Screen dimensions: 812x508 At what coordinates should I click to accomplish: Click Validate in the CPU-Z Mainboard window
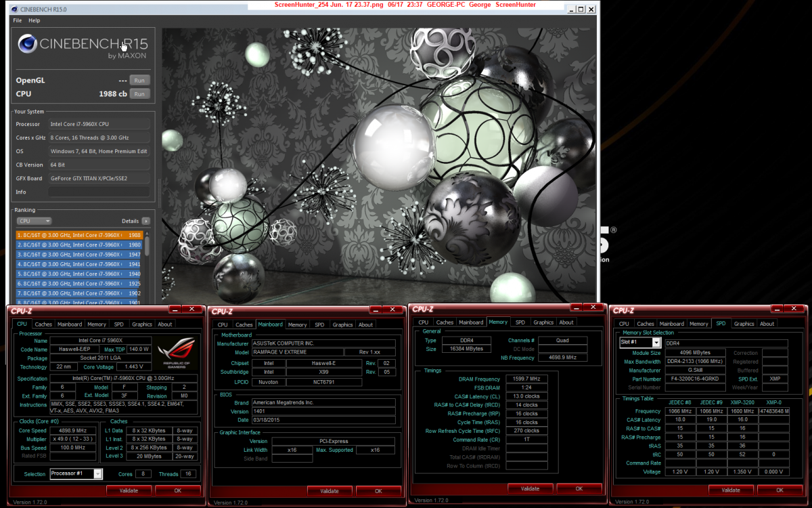(330, 491)
